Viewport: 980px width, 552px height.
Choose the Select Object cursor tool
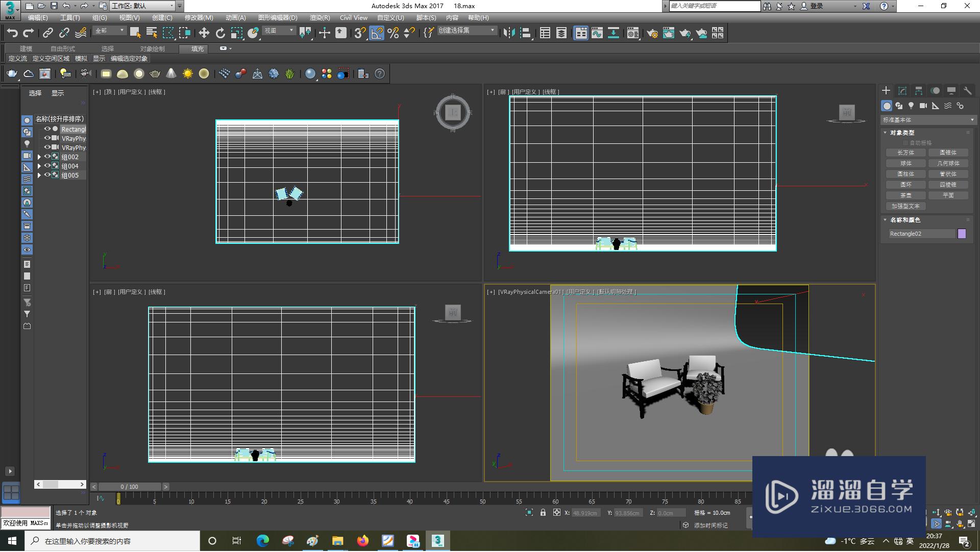point(135,33)
